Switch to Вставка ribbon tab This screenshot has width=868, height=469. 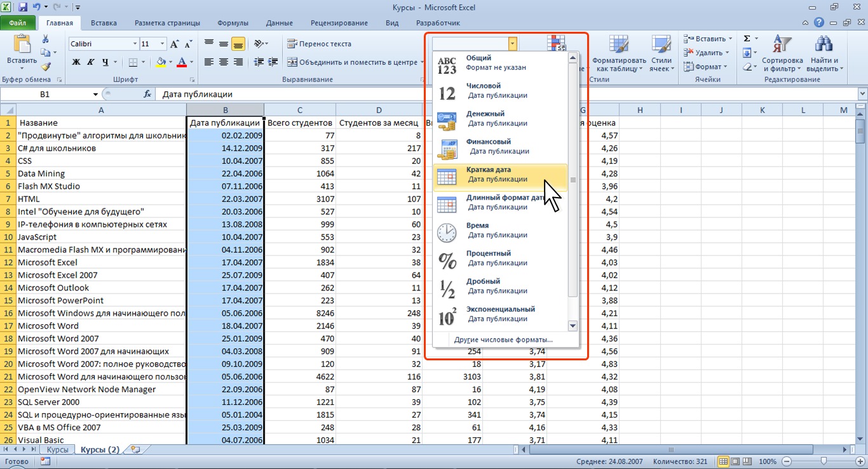coord(104,23)
